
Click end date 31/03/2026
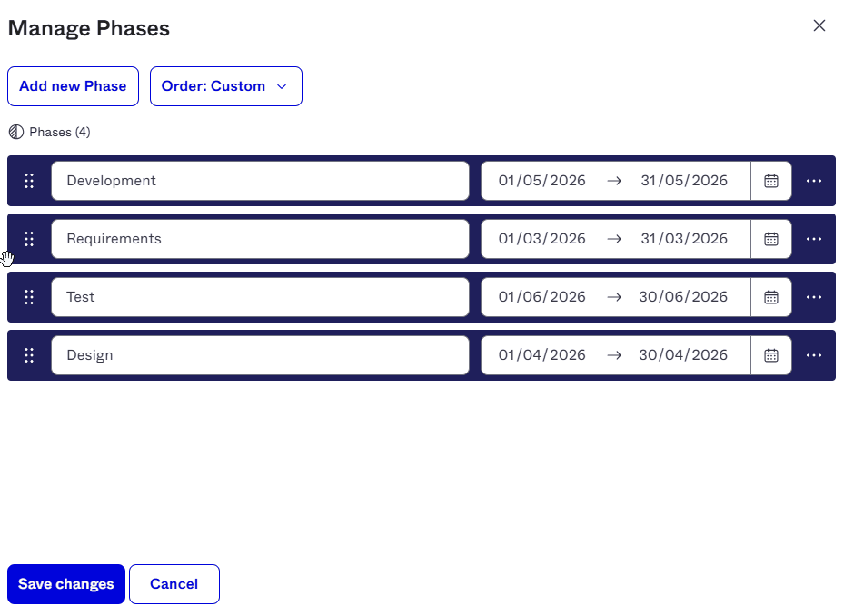click(684, 239)
